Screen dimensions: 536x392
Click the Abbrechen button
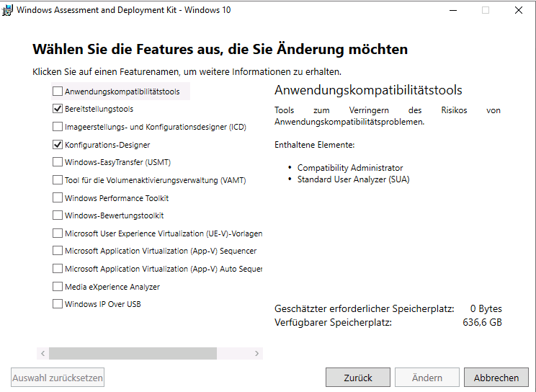[496, 378]
